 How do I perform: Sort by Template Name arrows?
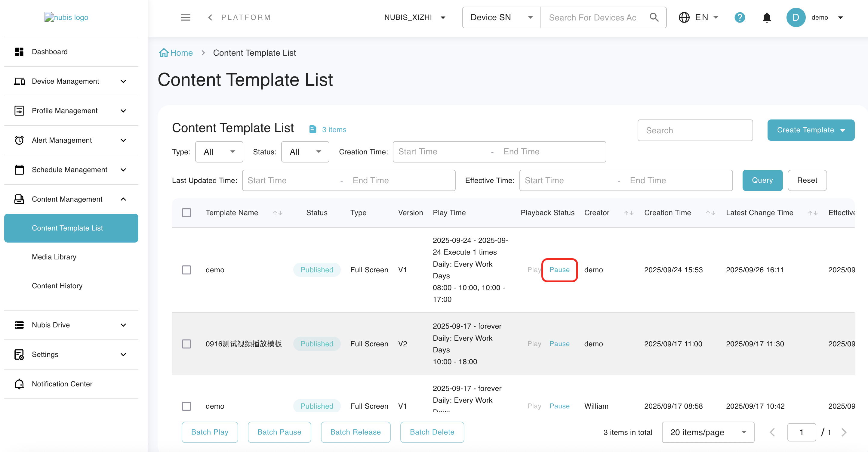[277, 213]
